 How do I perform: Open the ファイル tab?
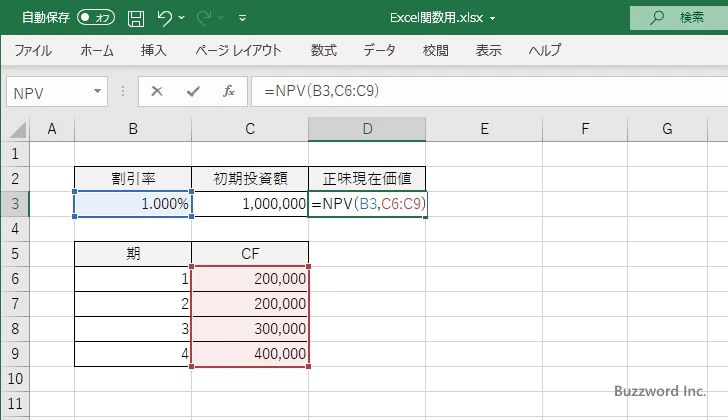pyautogui.click(x=33, y=50)
